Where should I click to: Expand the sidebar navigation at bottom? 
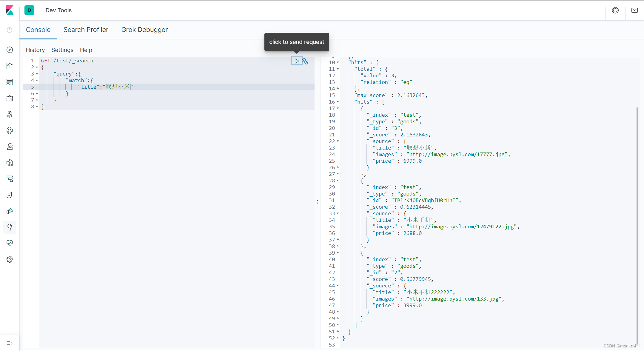tap(10, 343)
